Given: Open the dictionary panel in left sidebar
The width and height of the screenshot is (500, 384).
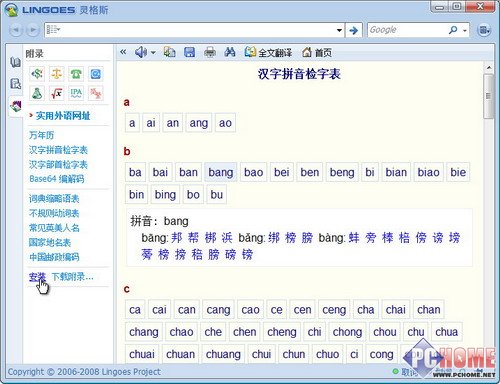Looking at the screenshot, I should [15, 62].
